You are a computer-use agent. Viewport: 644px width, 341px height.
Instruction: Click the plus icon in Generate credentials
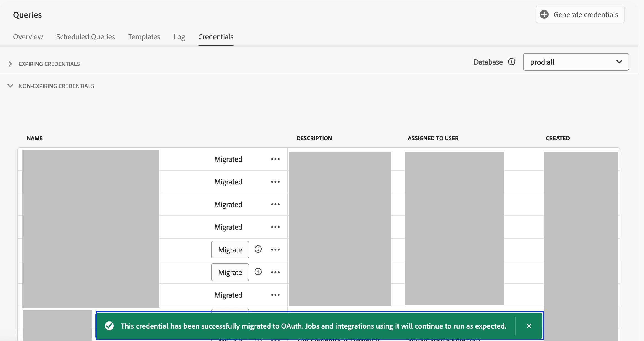[x=544, y=15]
